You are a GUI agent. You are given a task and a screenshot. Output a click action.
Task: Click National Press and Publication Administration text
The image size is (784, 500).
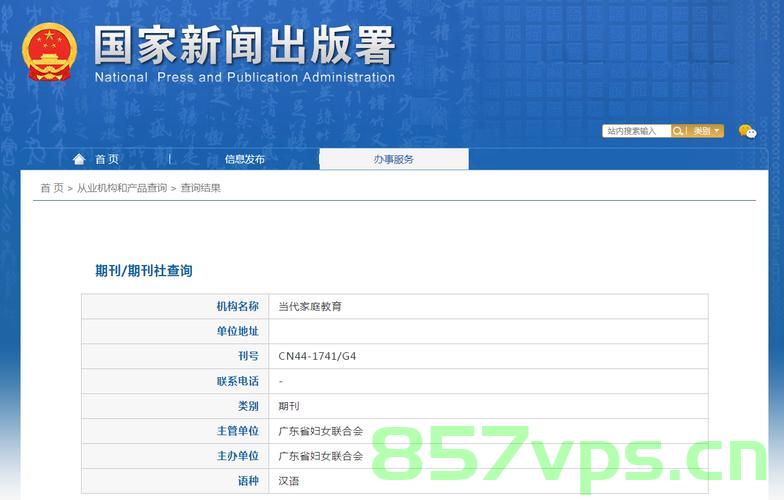click(x=244, y=78)
